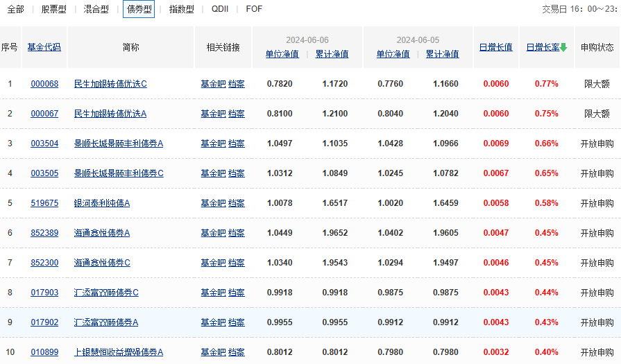Sort by 基金代码 column header
The width and height of the screenshot is (621, 364).
[44, 47]
